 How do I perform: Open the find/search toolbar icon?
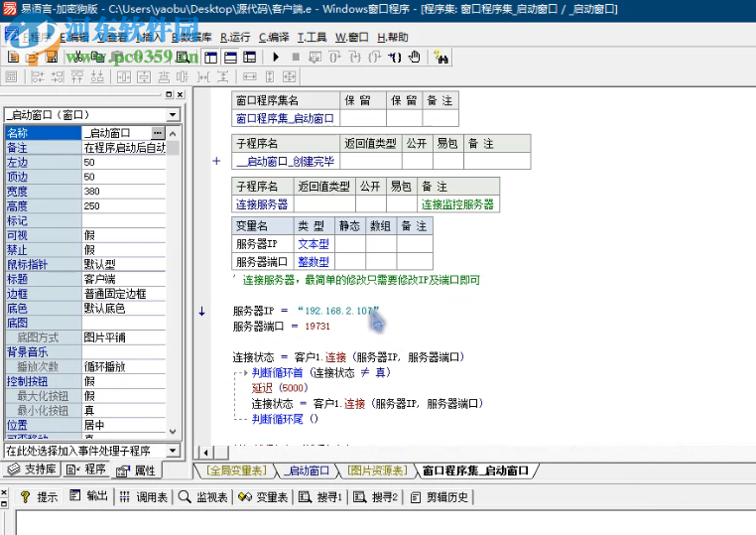coord(183,58)
